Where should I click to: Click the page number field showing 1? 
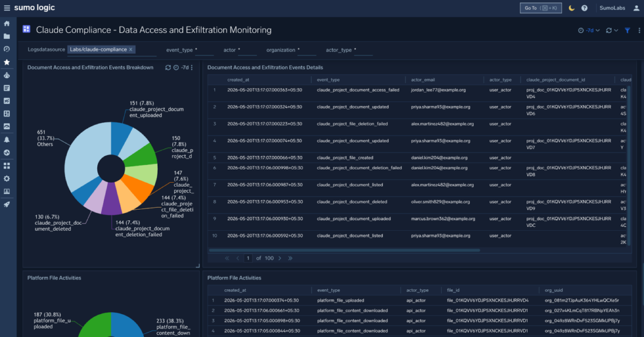coord(248,258)
